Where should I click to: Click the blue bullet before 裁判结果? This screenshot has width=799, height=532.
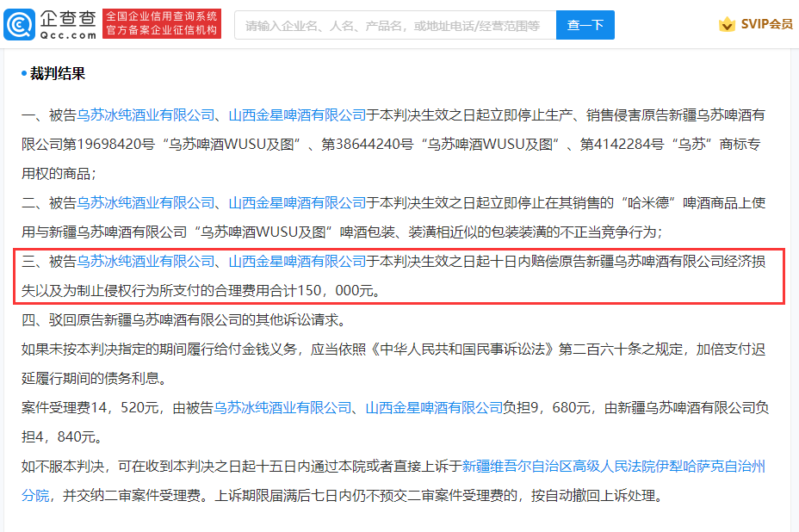point(24,74)
